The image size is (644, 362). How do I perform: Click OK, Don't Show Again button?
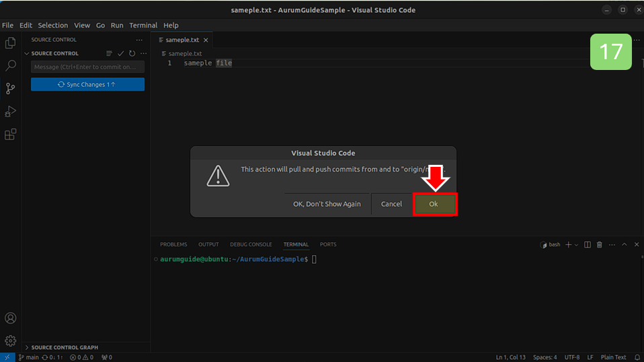tap(327, 205)
